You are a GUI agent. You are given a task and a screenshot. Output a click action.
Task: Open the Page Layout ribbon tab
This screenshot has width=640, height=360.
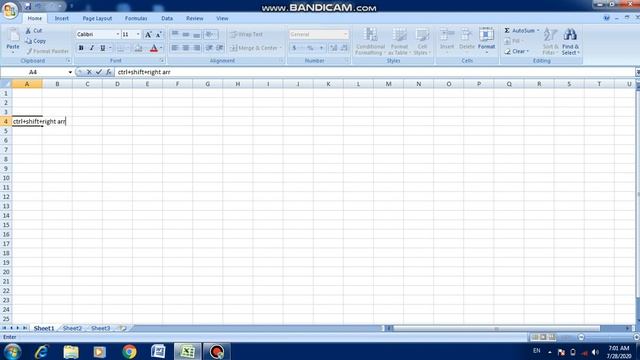(x=97, y=18)
